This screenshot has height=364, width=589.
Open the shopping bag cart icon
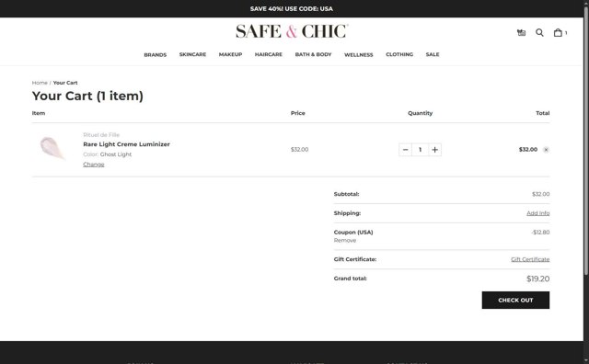pos(560,33)
